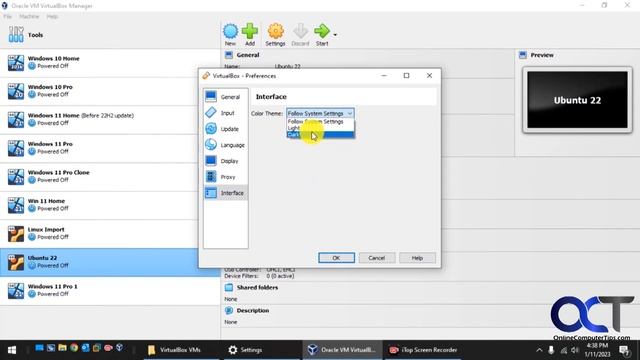The height and width of the screenshot is (360, 640).
Task: Click the network tray icon
Action: [x=563, y=350]
